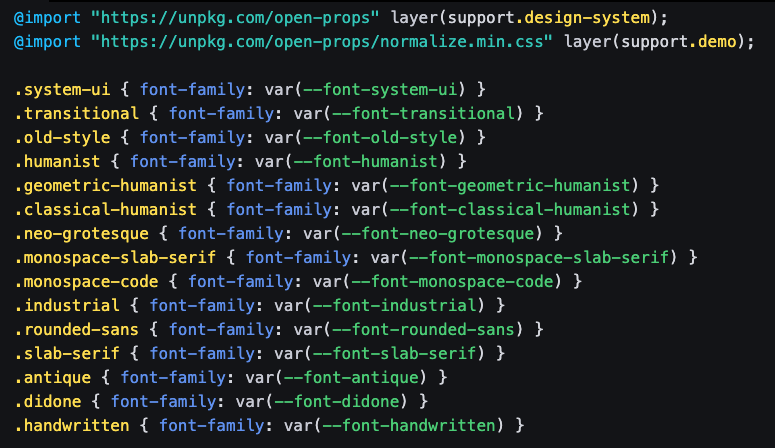Click the first @import keyword
775x448 pixels.
point(47,18)
